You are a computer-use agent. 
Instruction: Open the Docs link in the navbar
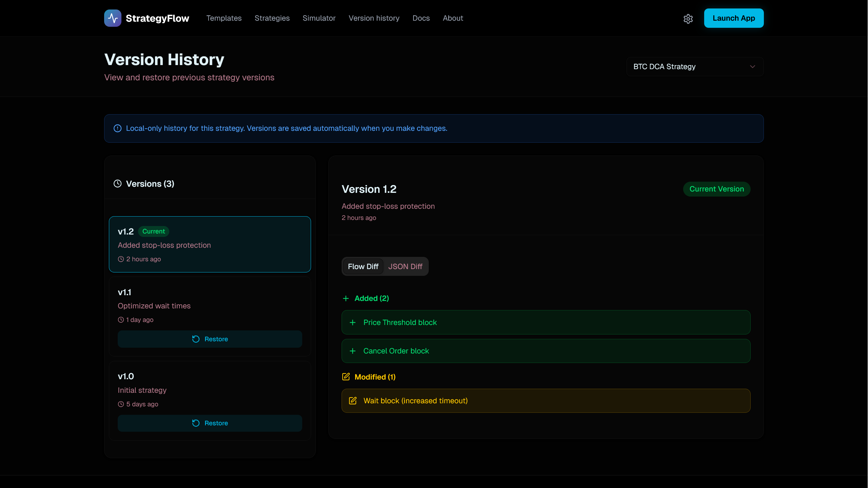(x=421, y=18)
